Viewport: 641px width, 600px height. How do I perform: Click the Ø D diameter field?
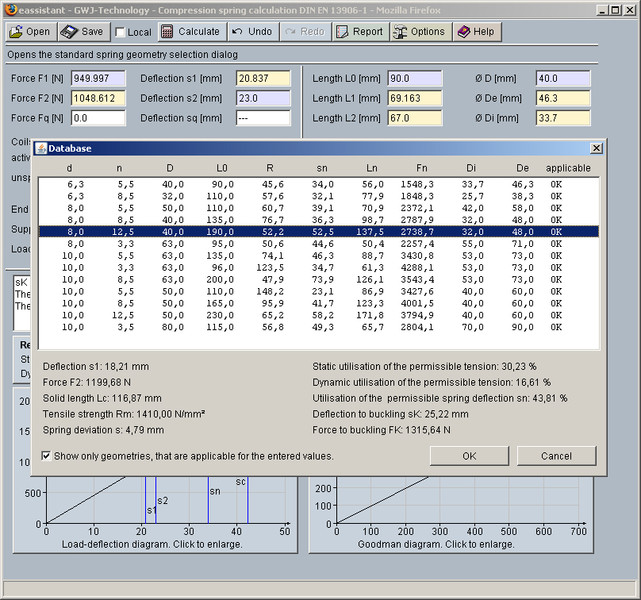click(562, 78)
